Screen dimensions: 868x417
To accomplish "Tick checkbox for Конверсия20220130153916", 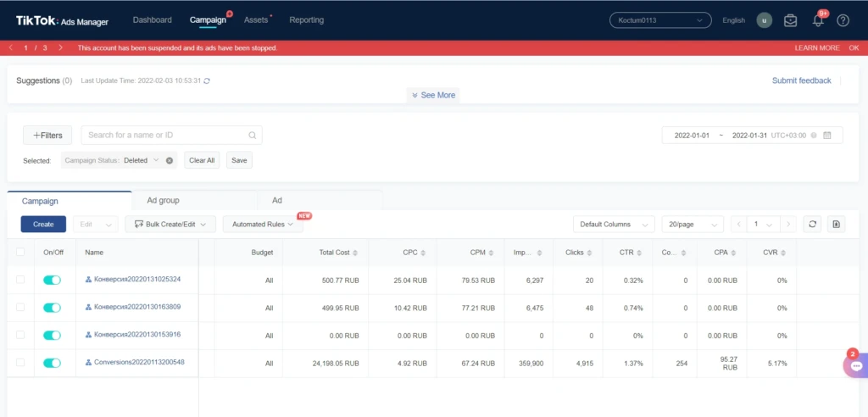I will click(20, 335).
